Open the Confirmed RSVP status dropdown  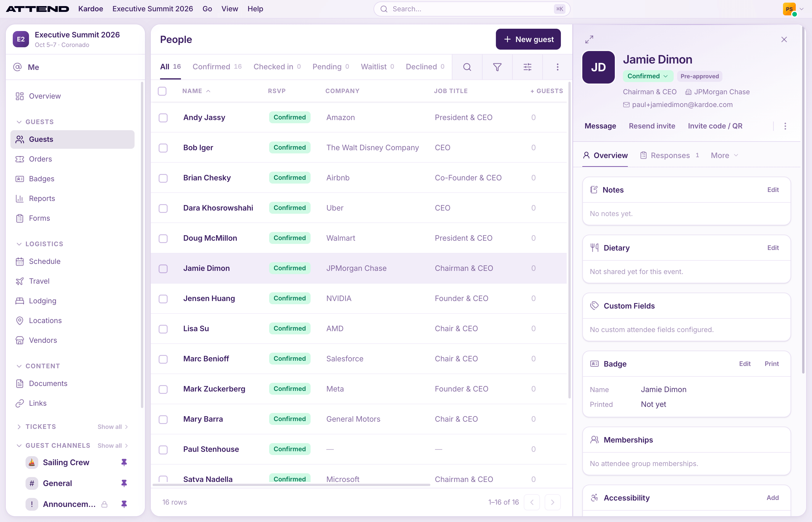point(648,76)
